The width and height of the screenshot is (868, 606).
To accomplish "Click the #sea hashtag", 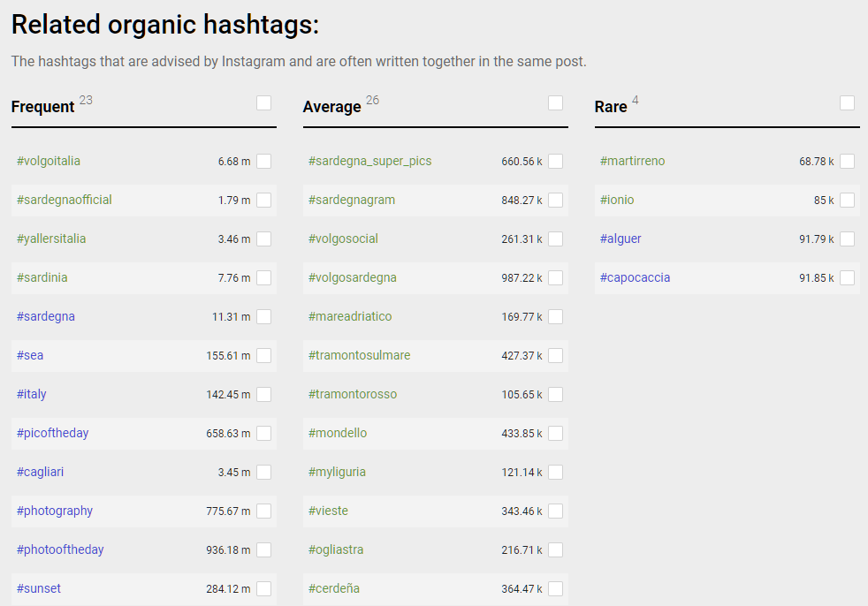I will click(x=30, y=355).
